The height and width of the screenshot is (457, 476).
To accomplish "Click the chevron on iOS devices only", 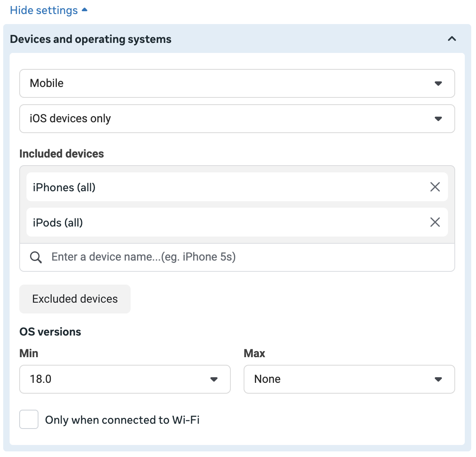I will [439, 119].
